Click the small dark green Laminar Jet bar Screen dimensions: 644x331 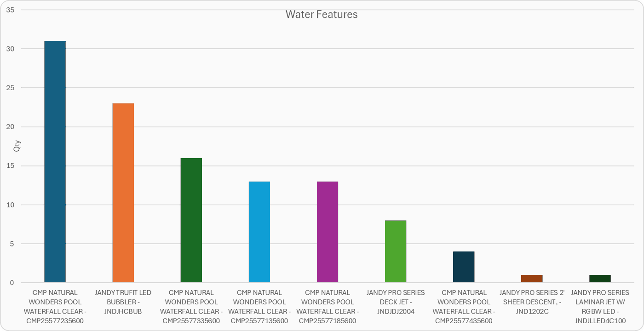tap(599, 279)
